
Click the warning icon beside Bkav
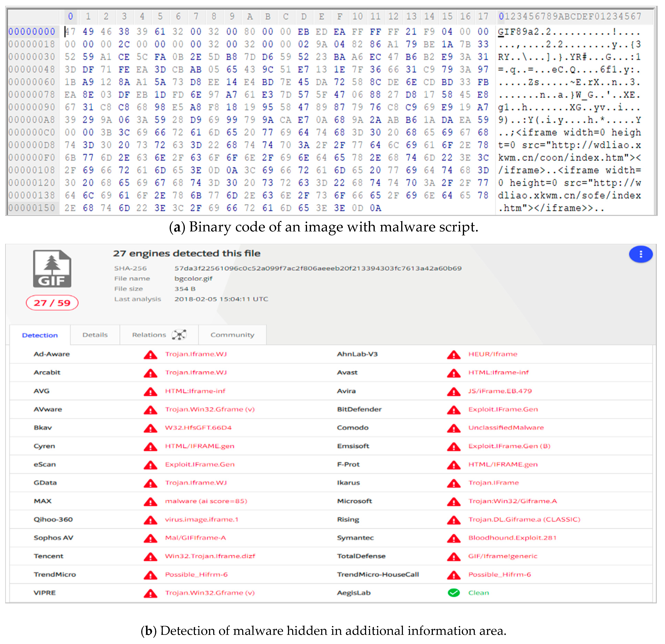point(150,428)
